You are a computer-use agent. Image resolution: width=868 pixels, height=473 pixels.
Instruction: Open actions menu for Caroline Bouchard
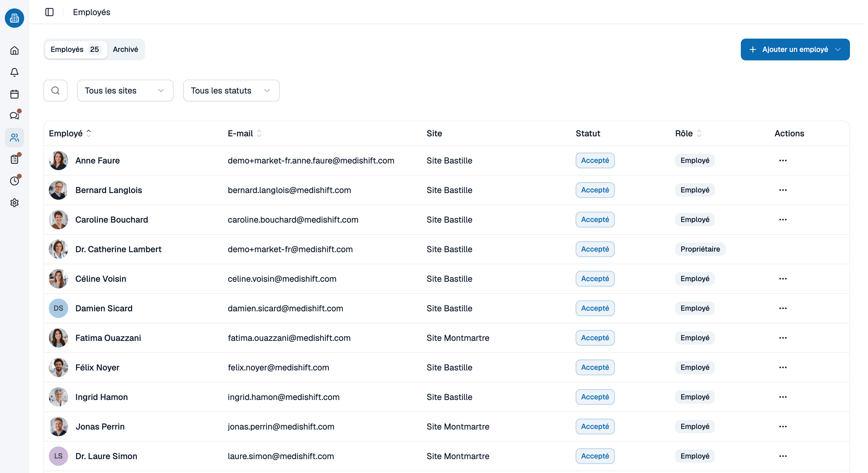coord(783,220)
